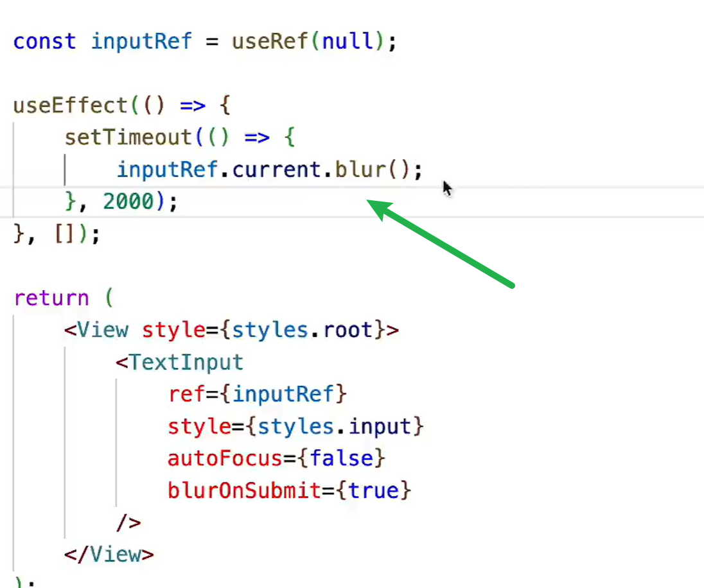Screen dimensions: 704x588
Task: Click the "ref" attribute on TextInput
Action: (x=186, y=394)
